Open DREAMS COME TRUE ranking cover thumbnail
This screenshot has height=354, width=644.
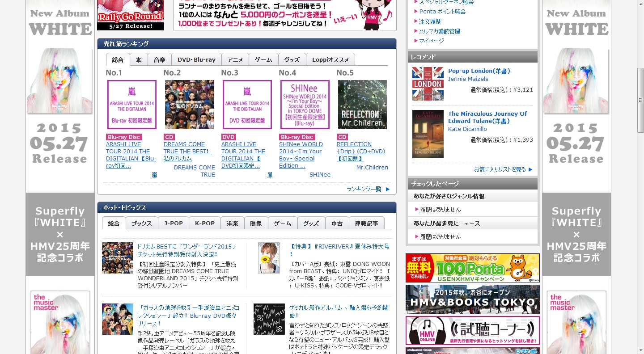(x=190, y=105)
